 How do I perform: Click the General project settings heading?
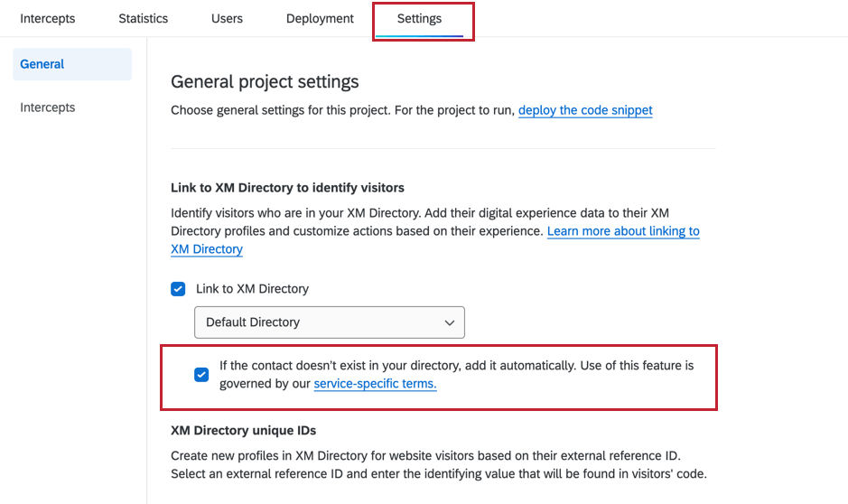coord(265,81)
